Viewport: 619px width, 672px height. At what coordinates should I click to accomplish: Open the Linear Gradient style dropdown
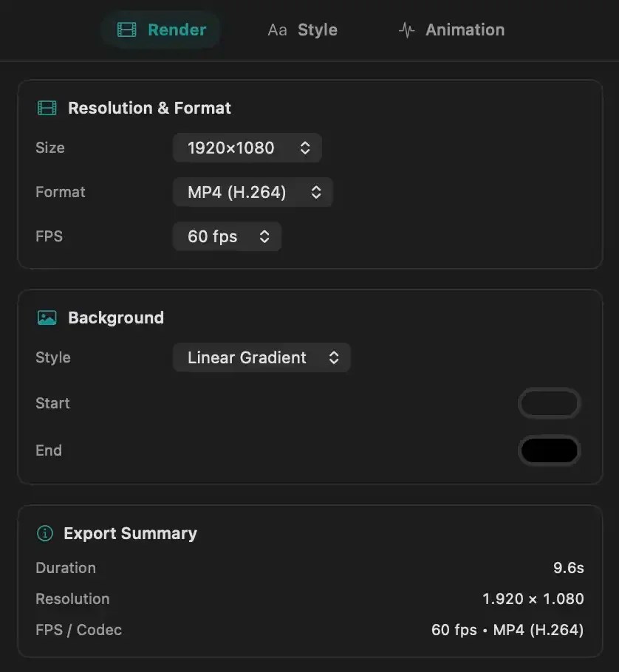click(x=262, y=357)
